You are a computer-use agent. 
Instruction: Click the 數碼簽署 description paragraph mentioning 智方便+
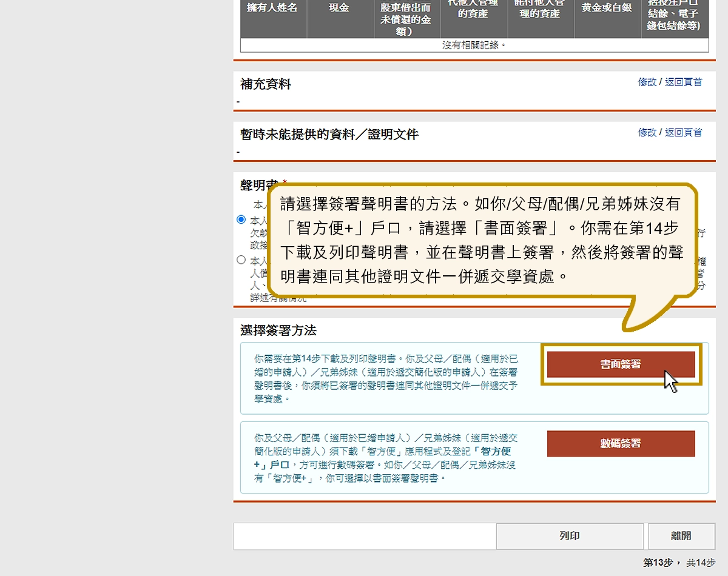coord(386,458)
